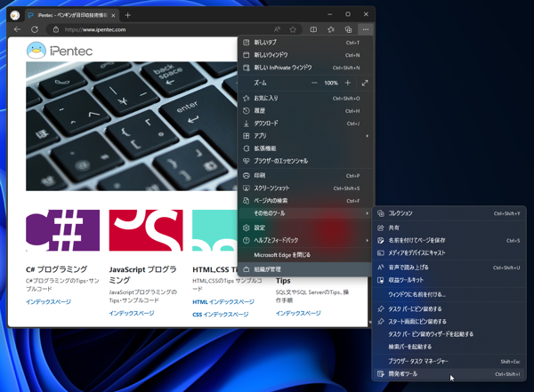Open the profile avatar icon
Image resolution: width=534 pixels, height=392 pixels.
click(14, 15)
